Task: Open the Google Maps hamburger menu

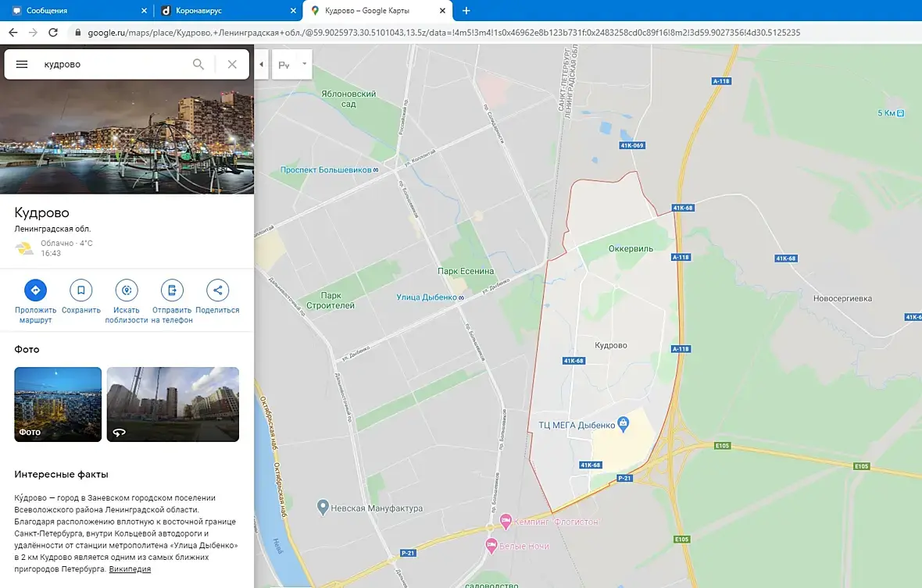Action: tap(22, 64)
